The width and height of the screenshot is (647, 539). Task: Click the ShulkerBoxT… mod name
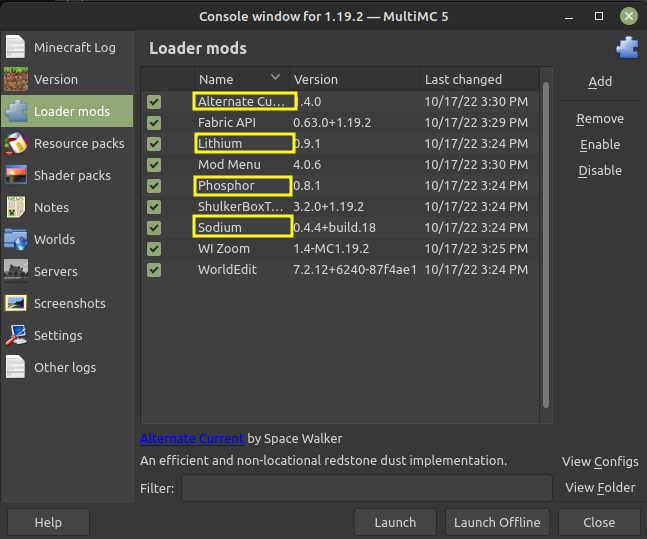[240, 206]
